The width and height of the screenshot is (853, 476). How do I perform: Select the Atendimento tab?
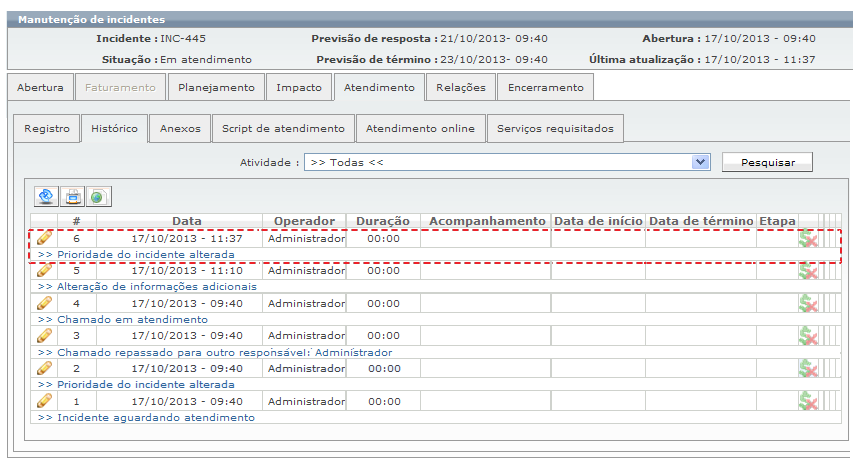pos(379,88)
